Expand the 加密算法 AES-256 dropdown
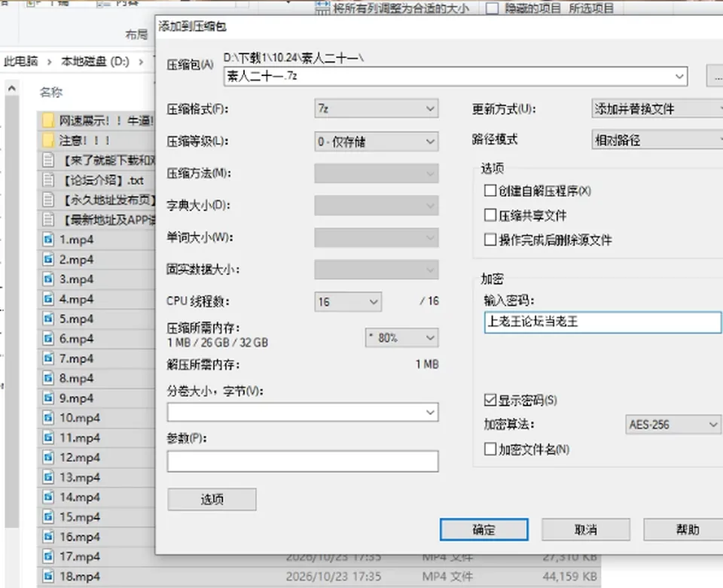The height and width of the screenshot is (588, 723). [x=673, y=425]
